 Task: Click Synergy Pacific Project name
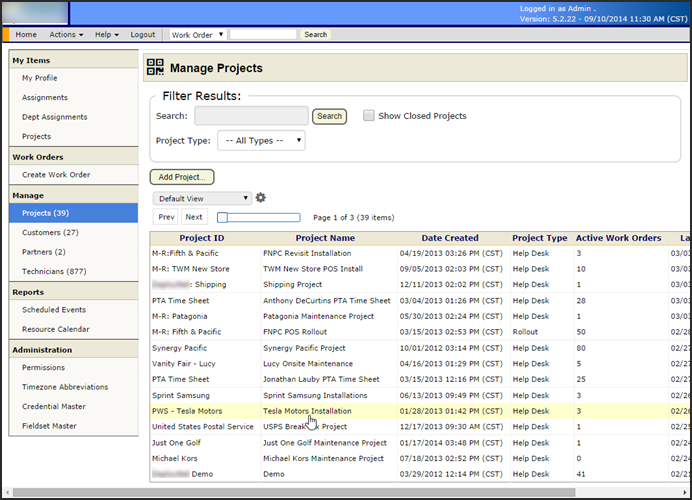pyautogui.click(x=304, y=348)
